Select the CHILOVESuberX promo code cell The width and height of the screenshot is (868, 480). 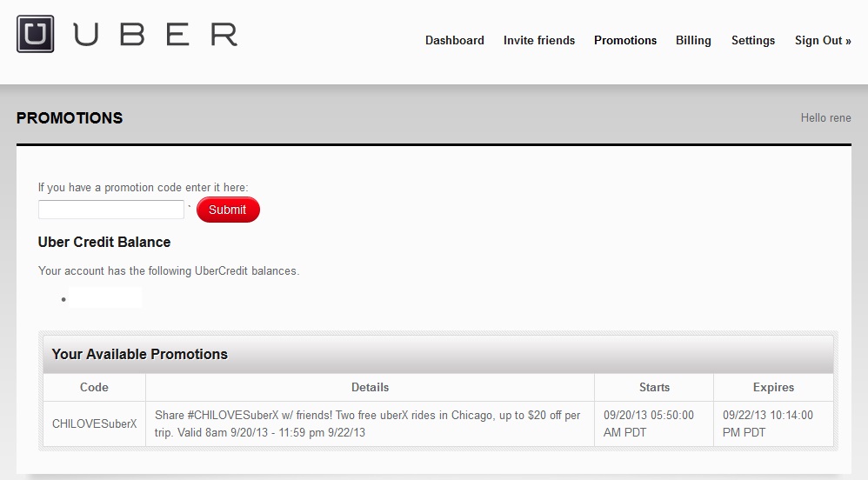coord(94,423)
